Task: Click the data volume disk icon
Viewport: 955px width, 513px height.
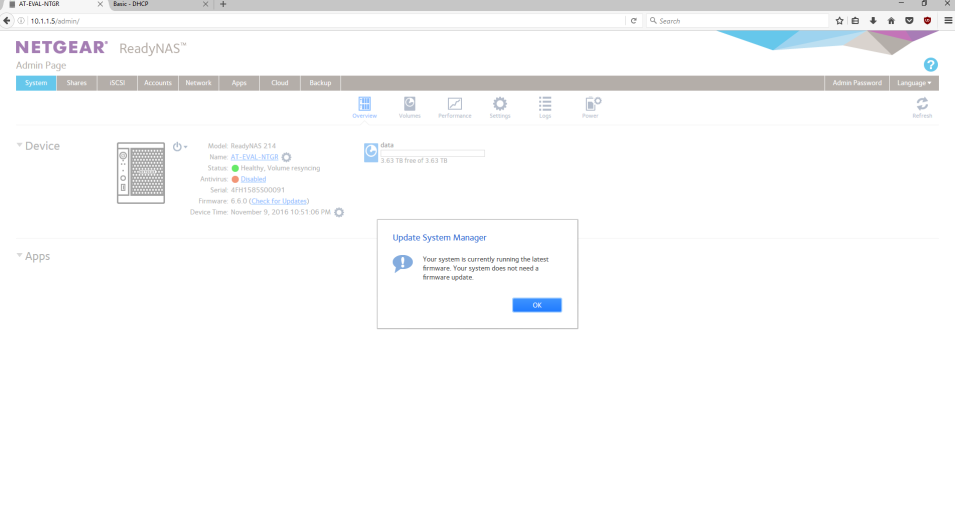Action: (371, 152)
